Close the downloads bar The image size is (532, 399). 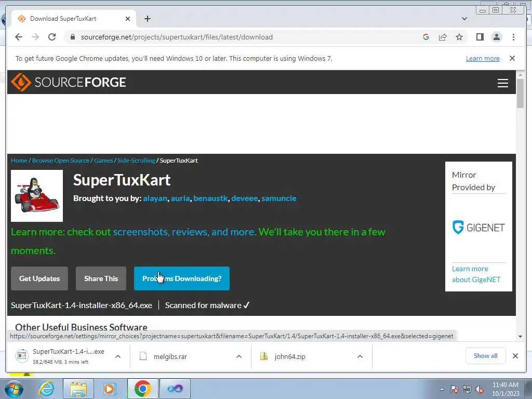click(x=515, y=356)
